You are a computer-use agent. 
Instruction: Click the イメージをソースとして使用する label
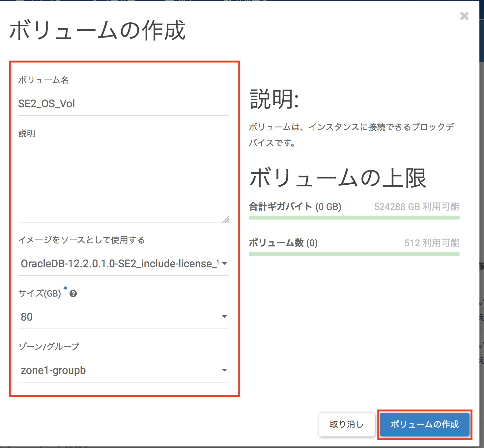pyautogui.click(x=81, y=240)
